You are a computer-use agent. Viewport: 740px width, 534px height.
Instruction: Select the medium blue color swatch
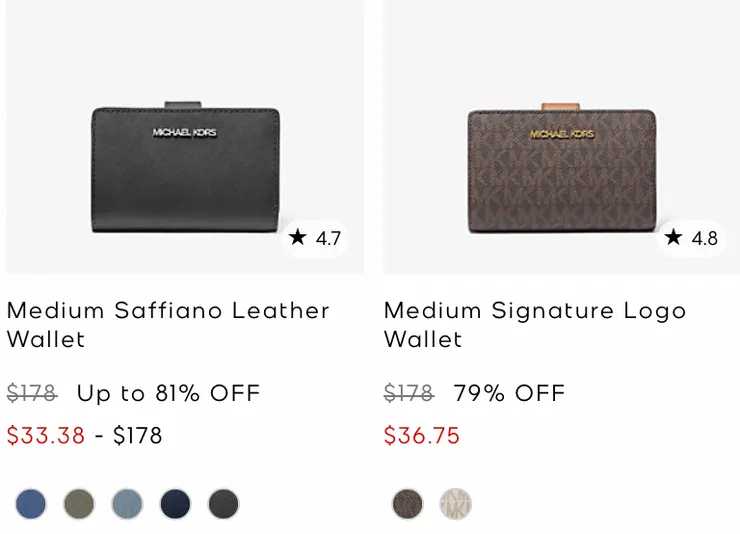pyautogui.click(x=31, y=504)
